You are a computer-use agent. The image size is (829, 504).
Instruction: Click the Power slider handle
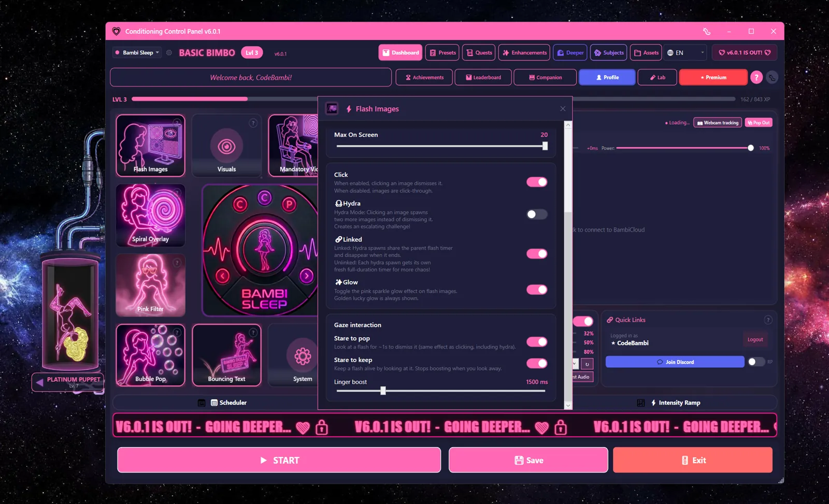751,148
